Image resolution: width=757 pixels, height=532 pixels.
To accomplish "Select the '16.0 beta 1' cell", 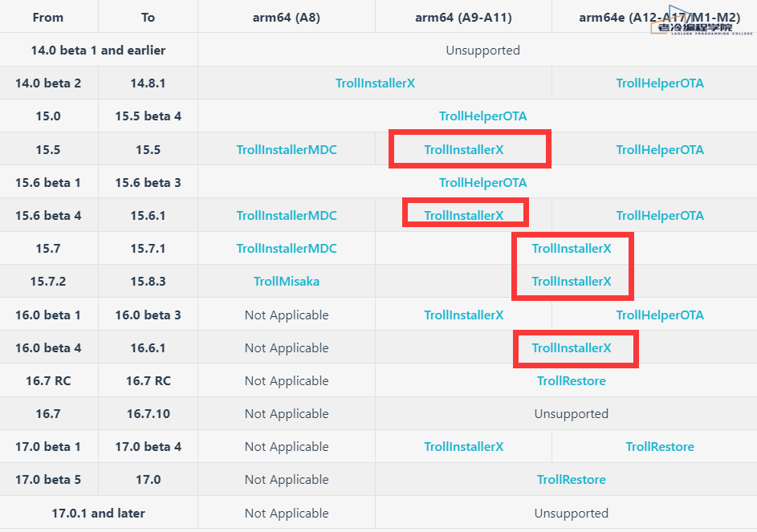I will click(48, 315).
